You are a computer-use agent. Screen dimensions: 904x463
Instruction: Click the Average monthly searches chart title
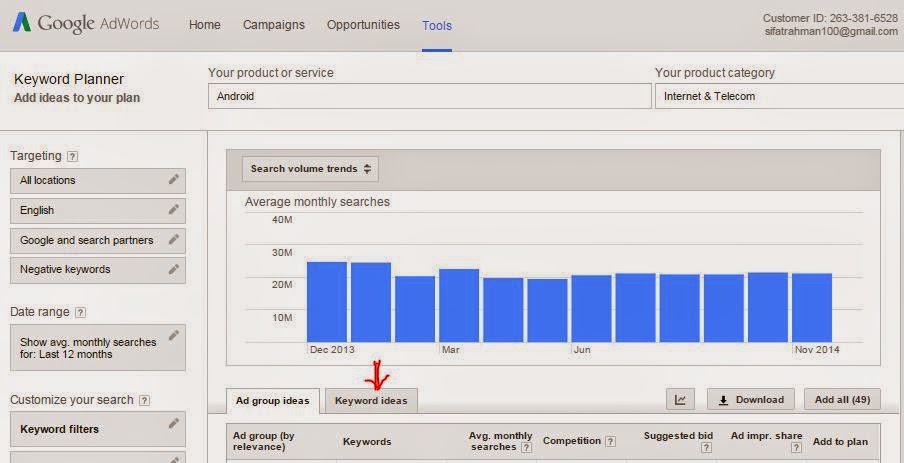point(317,202)
